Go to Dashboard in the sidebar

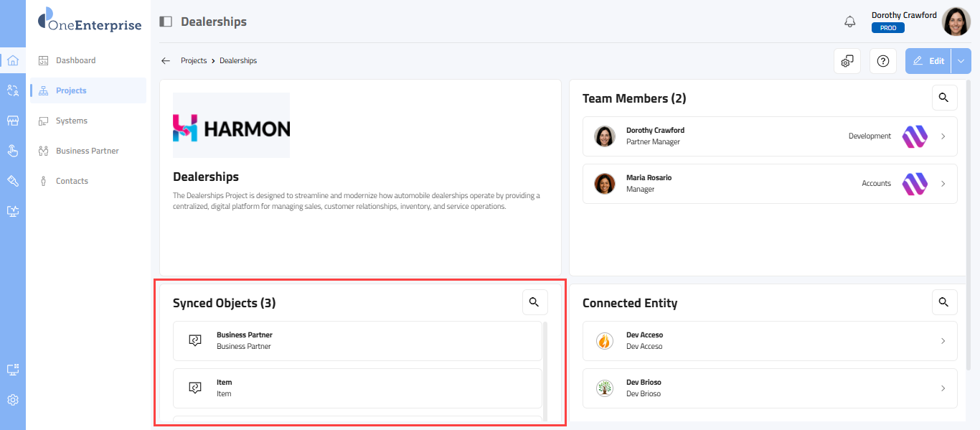pyautogui.click(x=75, y=60)
